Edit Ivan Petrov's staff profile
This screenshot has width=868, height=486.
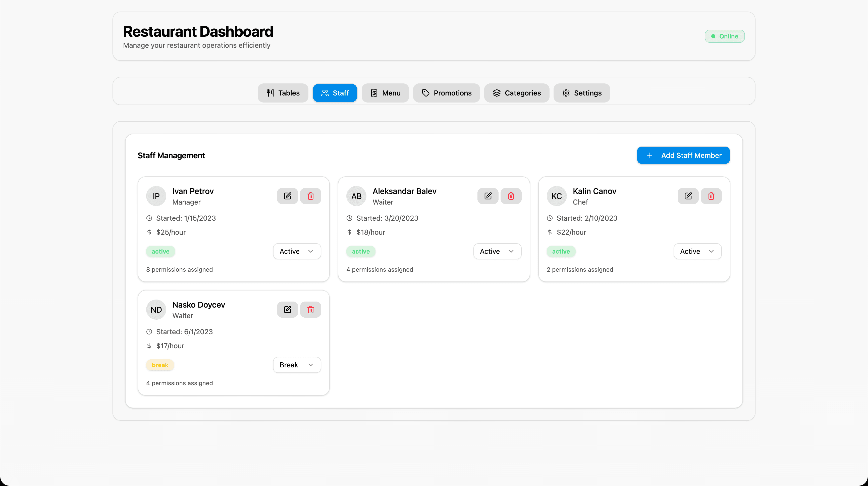[287, 196]
